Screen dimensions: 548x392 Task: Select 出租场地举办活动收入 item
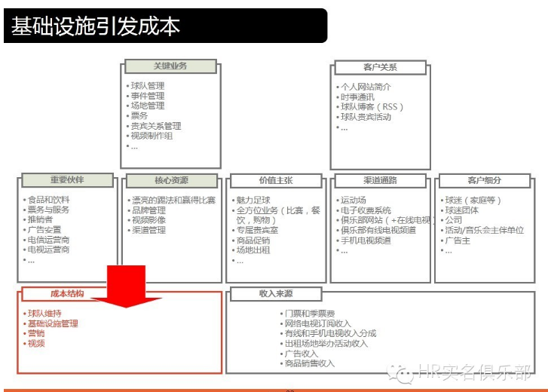point(326,344)
